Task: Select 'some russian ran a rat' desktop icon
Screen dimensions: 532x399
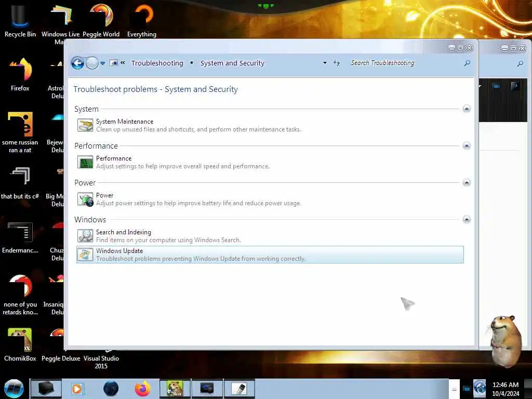Action: [20, 132]
